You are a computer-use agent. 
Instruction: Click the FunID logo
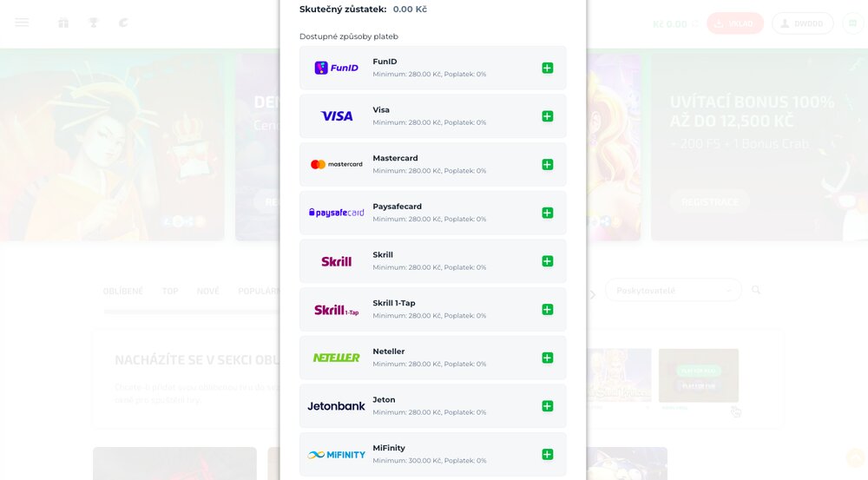coord(336,68)
